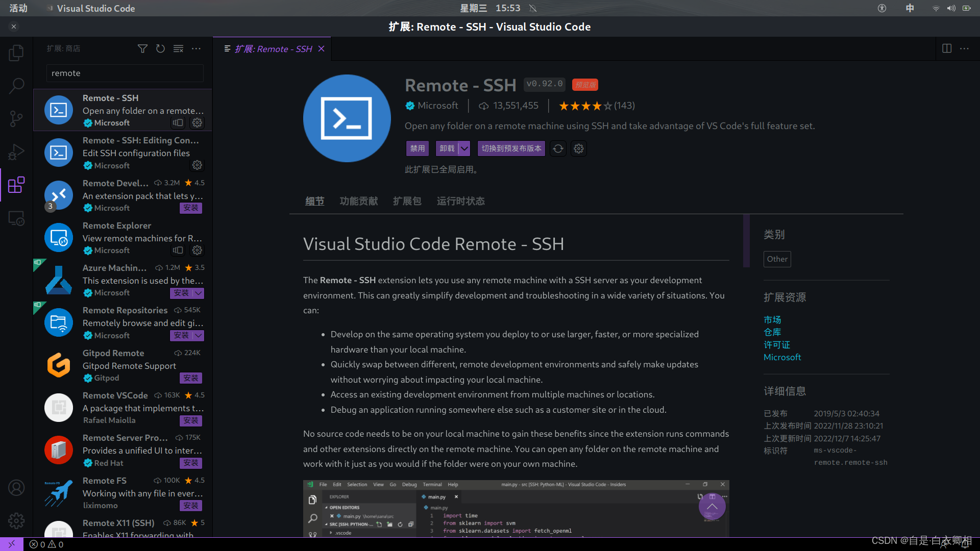
Task: Select Remote Explorer extension in list
Action: tap(122, 238)
